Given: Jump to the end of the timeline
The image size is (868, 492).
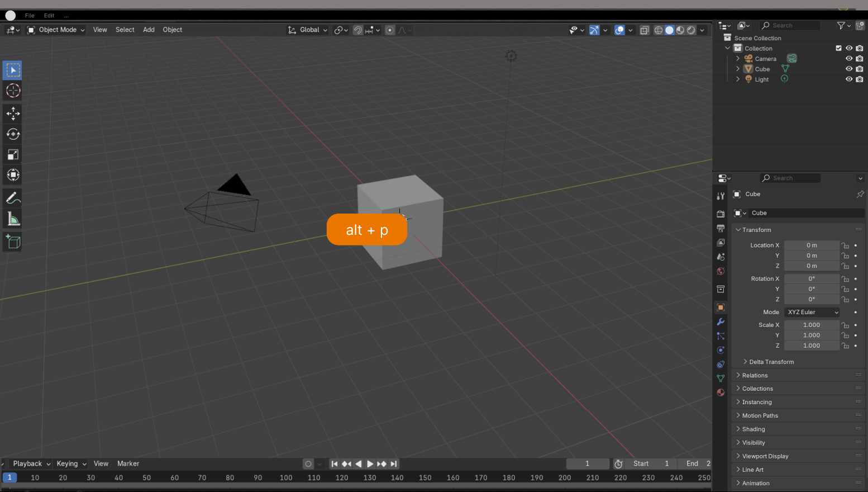Looking at the screenshot, I should [x=394, y=463].
